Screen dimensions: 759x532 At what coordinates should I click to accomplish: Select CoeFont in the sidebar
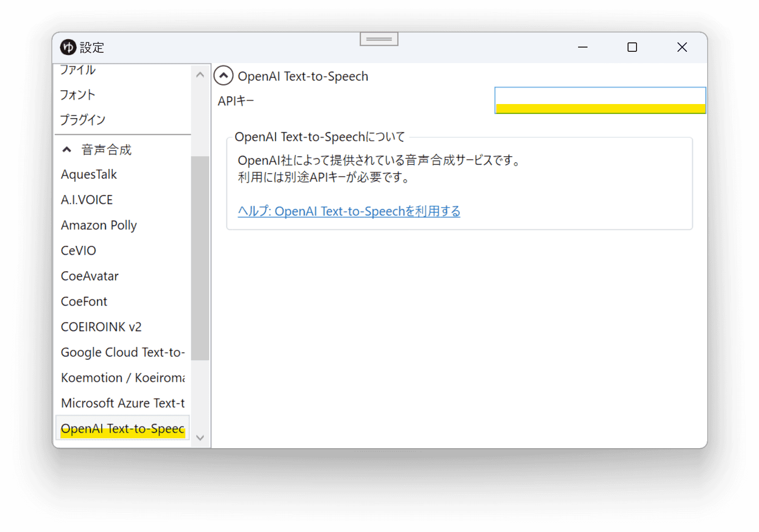click(84, 301)
